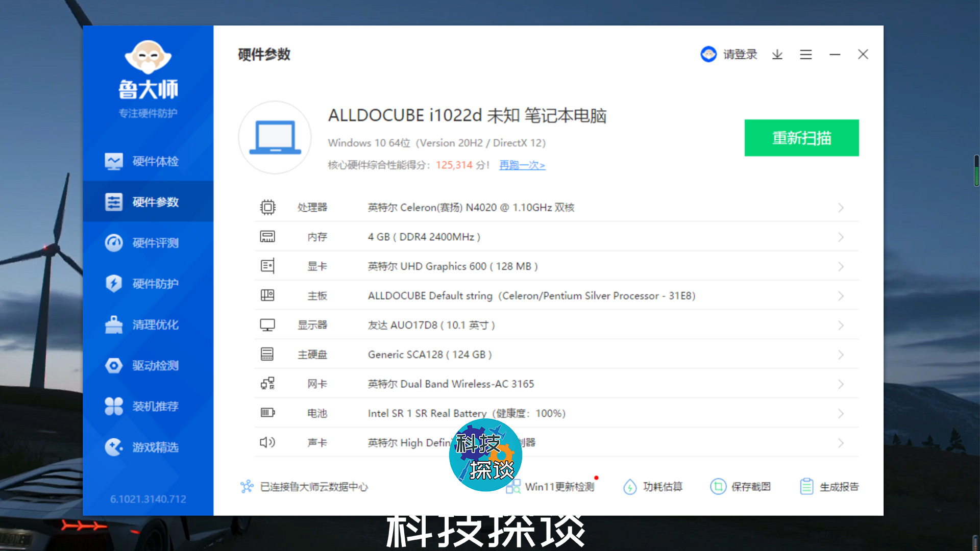Viewport: 980px width, 551px height.
Task: Click version number 6.1021.3140.712
Action: [148, 499]
